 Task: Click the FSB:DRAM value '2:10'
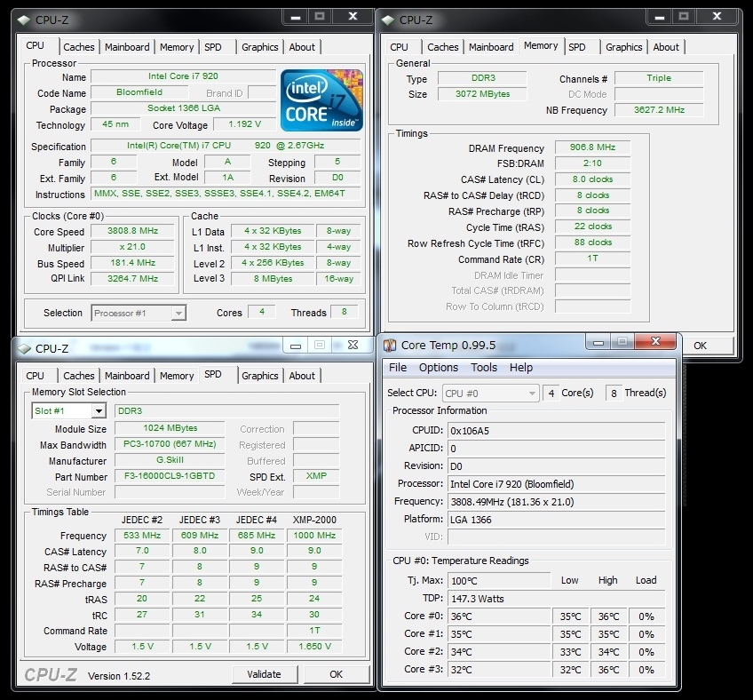pyautogui.click(x=592, y=163)
